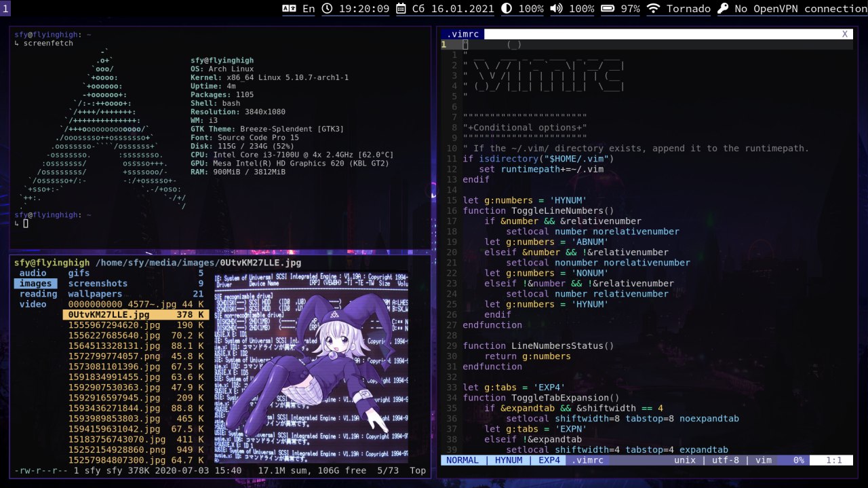This screenshot has width=868, height=488.
Task: Select file 1564513328131.jpg
Action: pos(136,346)
